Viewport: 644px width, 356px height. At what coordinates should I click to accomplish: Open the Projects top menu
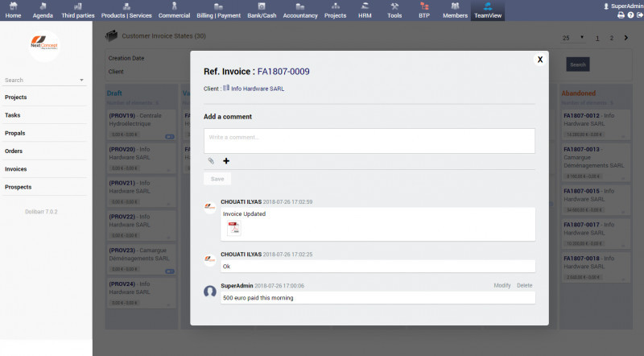335,10
